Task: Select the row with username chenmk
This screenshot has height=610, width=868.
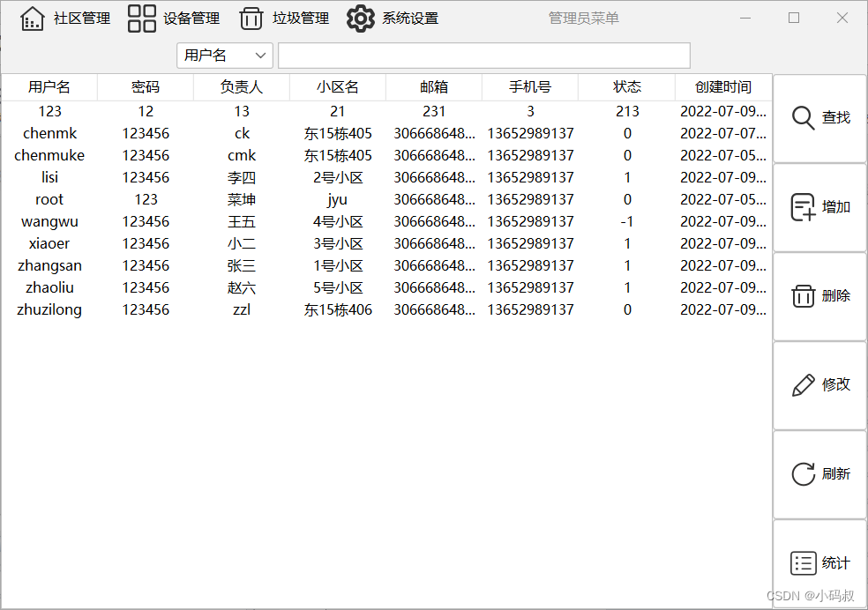Action: click(x=386, y=133)
